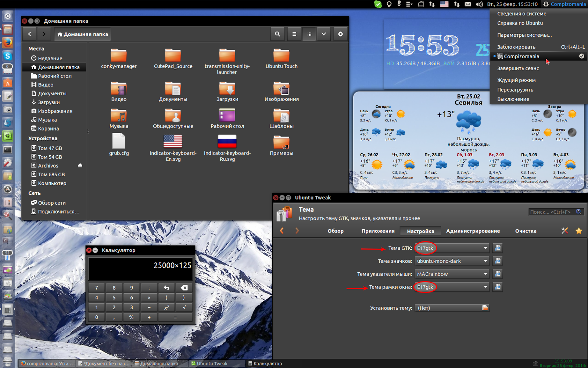Open view options dropdown arrow in file manager
The width and height of the screenshot is (588, 368).
323,34
